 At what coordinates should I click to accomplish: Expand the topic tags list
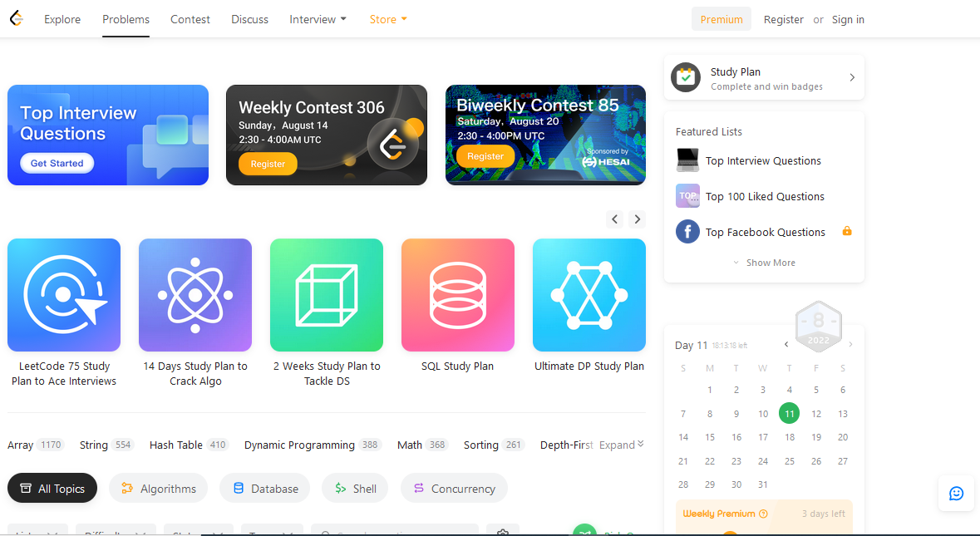coord(621,445)
